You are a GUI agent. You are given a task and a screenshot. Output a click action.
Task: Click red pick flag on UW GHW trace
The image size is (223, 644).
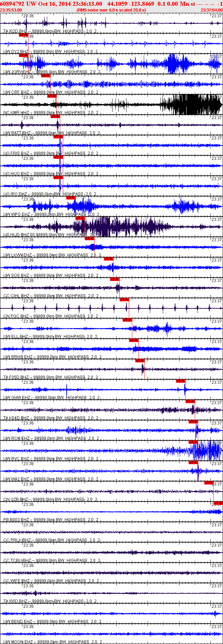181,381
